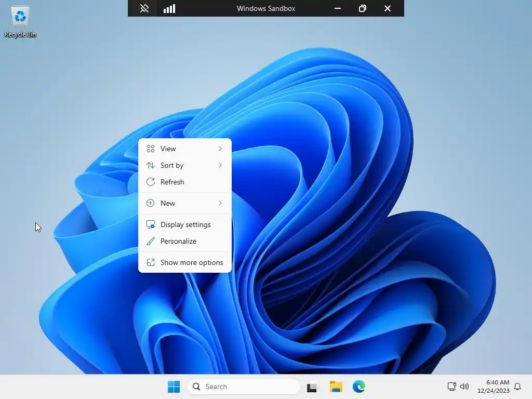Expand the chevron next to Sort by

pyautogui.click(x=220, y=165)
